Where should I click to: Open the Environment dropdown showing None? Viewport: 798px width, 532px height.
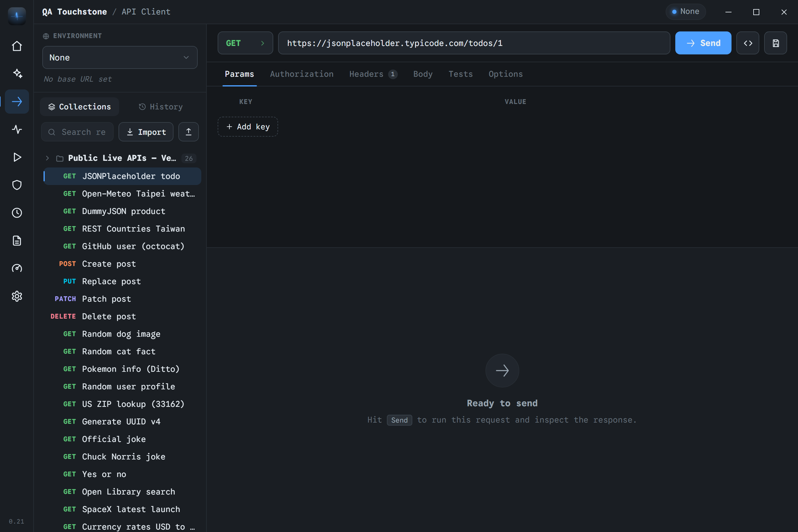120,57
